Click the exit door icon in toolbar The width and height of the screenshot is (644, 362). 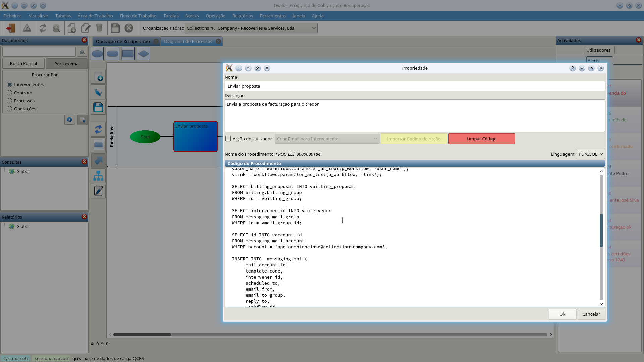[x=11, y=28]
